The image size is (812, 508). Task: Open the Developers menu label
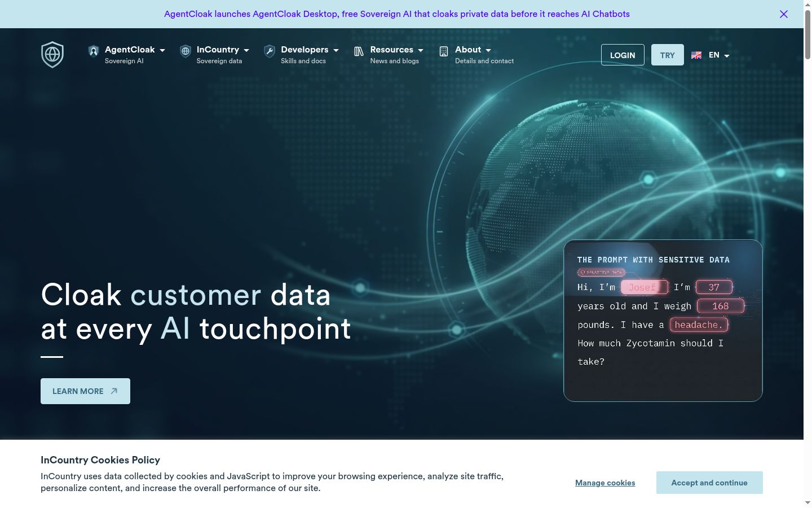tap(304, 50)
